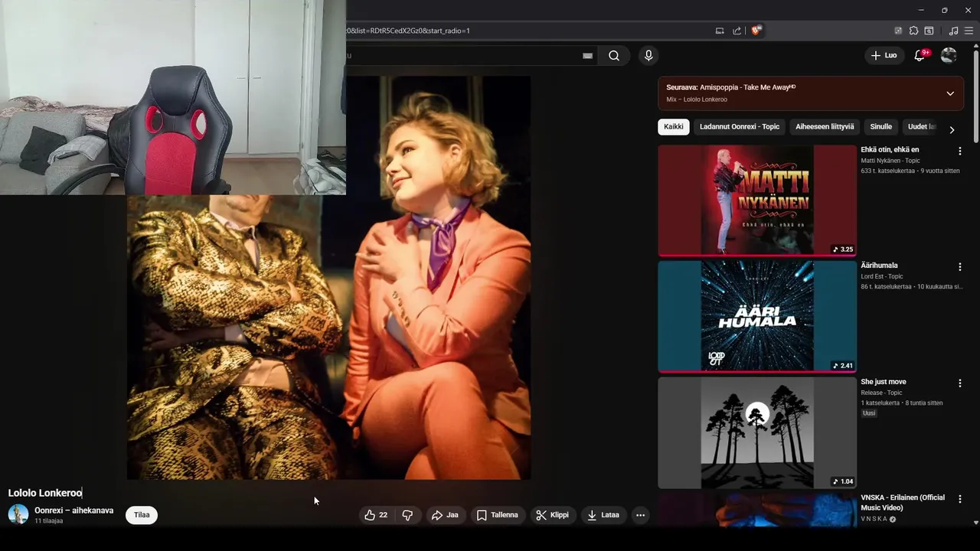Click the Äärihumala video title
Screen dimensions: 980x551
pos(879,266)
